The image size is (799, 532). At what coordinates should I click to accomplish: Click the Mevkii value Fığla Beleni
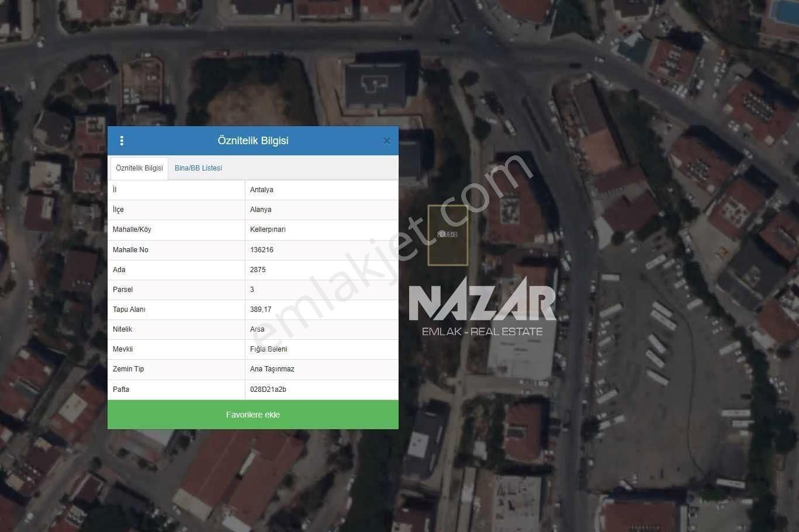tap(268, 349)
